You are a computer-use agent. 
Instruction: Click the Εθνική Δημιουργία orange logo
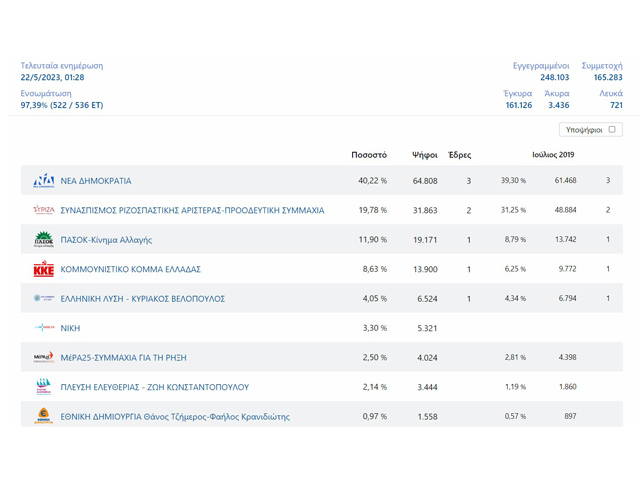pos(44,416)
